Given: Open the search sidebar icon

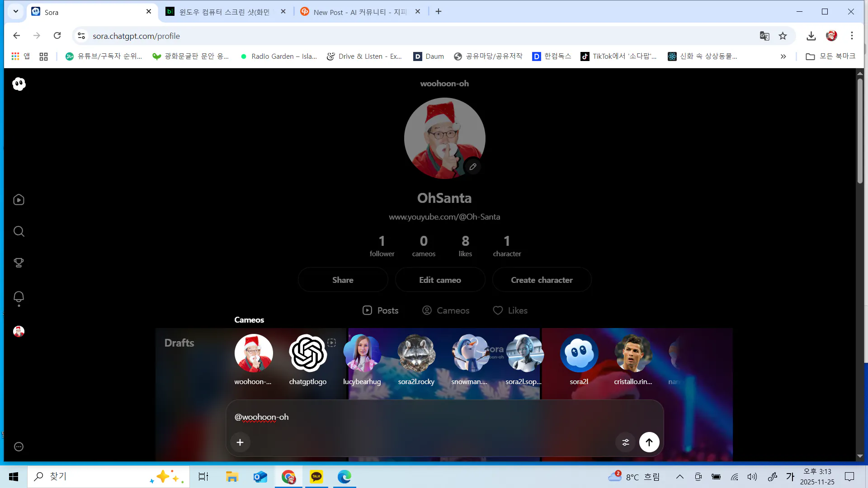Looking at the screenshot, I should (x=19, y=231).
